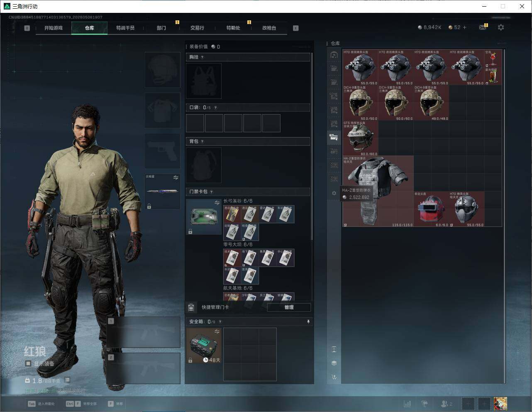The image size is (532, 412).
Task: Select the empty body armor equipment slot
Action: point(162,110)
